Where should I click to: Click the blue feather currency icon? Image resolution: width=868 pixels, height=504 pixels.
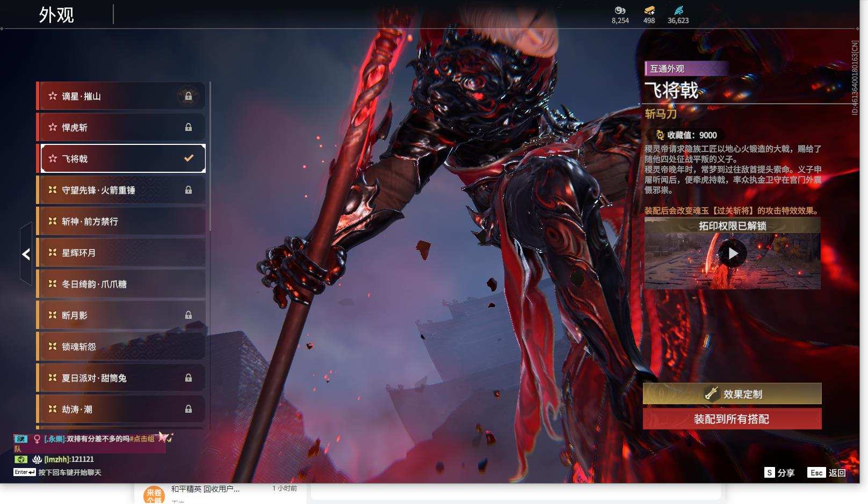pyautogui.click(x=678, y=10)
